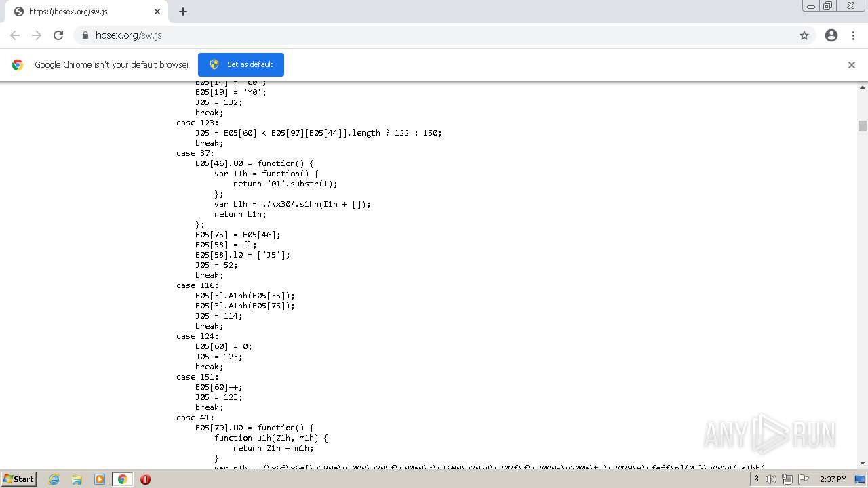
Task: Bookmark this page with the star
Action: [x=804, y=35]
